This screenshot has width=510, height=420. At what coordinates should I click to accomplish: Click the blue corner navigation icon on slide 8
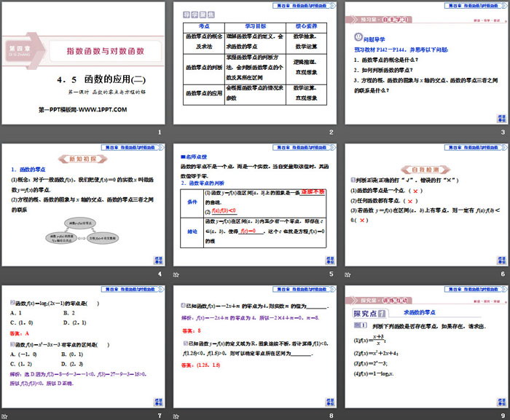tap(330, 402)
